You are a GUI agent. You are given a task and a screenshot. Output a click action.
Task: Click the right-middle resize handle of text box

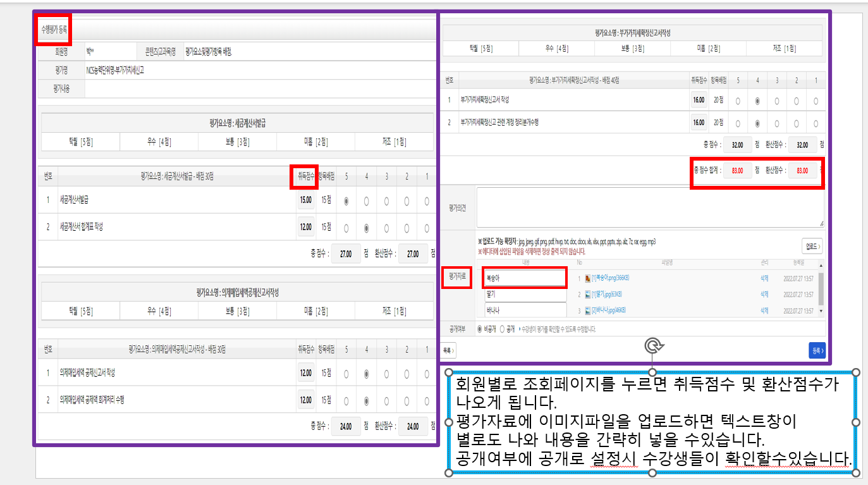point(856,422)
